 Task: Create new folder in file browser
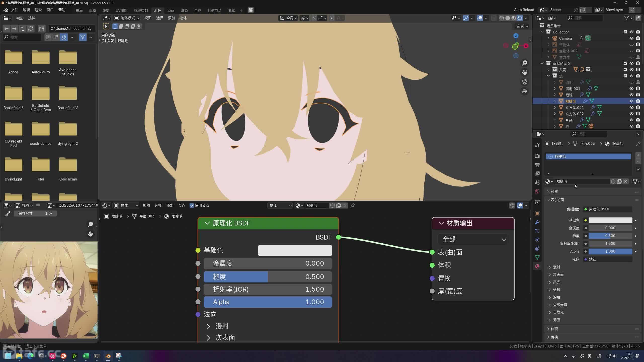[42, 29]
